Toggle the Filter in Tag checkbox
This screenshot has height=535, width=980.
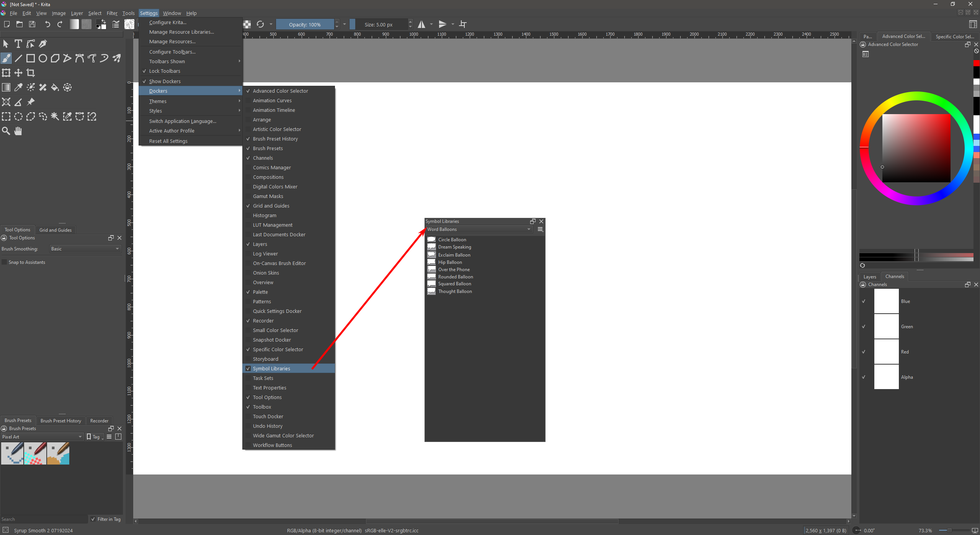pos(93,519)
